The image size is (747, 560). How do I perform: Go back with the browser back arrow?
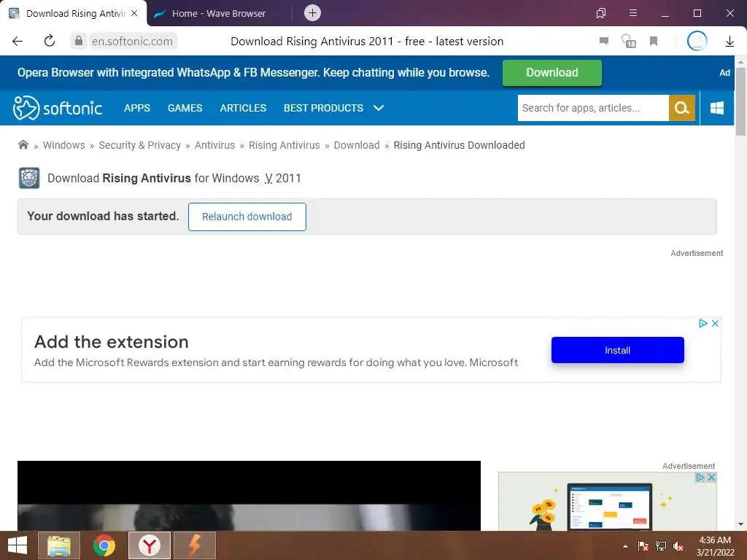pos(18,41)
